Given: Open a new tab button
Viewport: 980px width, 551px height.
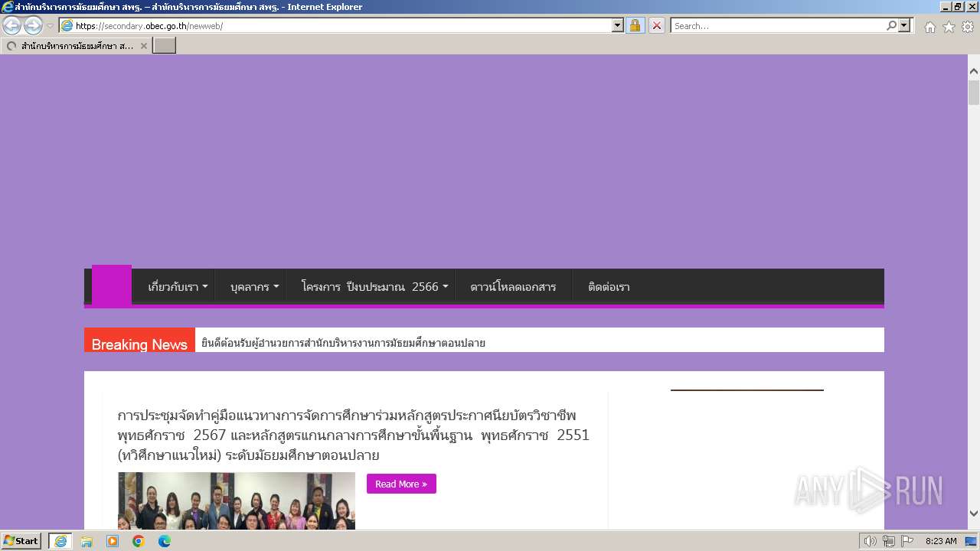Looking at the screenshot, I should [x=165, y=46].
